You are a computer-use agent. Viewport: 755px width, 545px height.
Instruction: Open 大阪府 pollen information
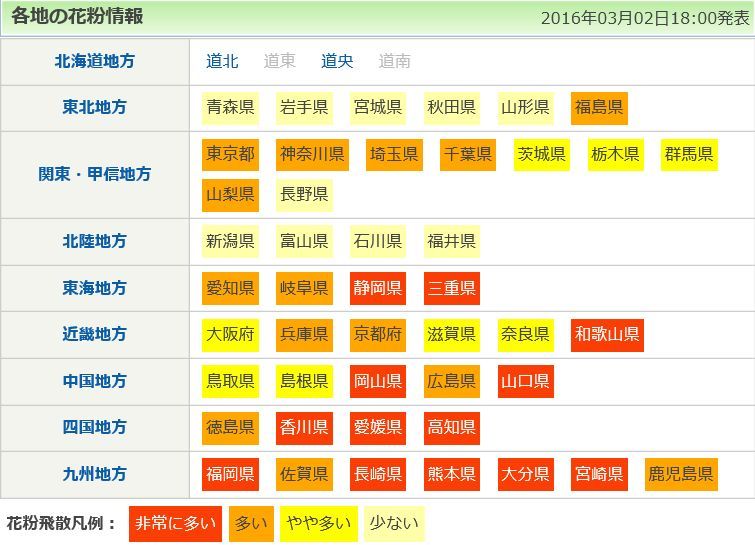[230, 335]
